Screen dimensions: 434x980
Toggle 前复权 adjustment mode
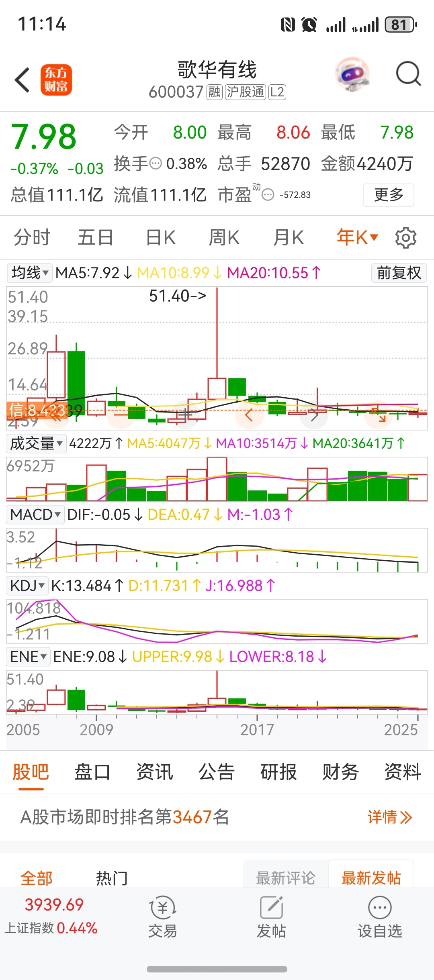pyautogui.click(x=399, y=273)
